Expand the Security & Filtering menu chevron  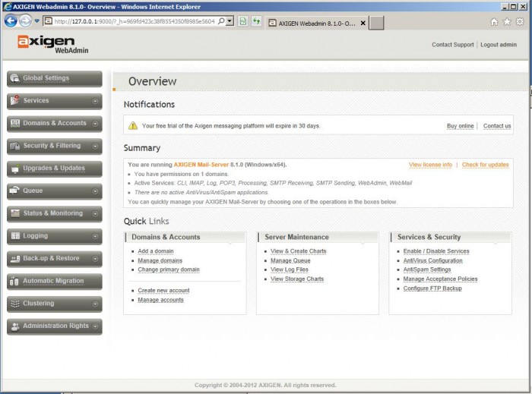click(x=95, y=147)
